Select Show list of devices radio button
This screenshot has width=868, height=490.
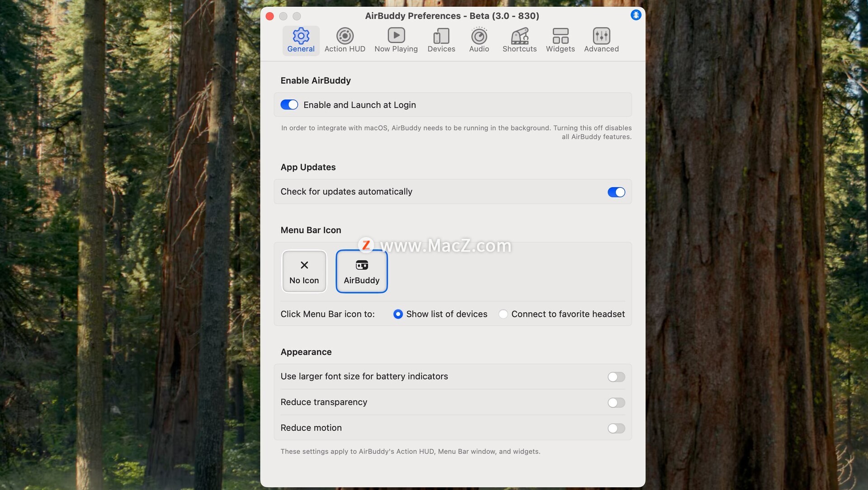click(x=398, y=314)
